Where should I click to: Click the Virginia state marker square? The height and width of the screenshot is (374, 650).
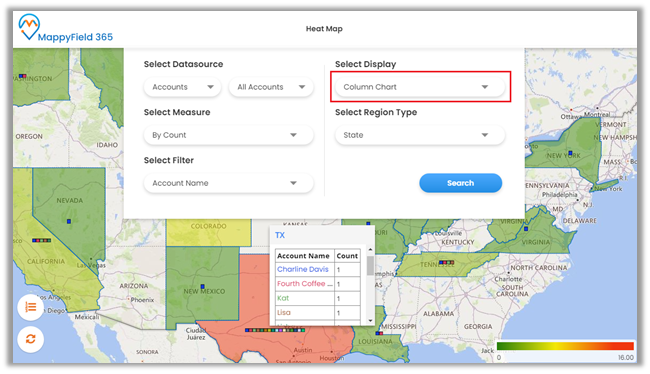526,229
